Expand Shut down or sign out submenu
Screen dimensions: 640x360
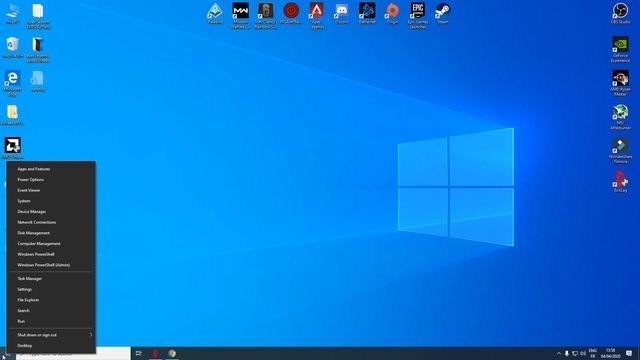pos(51,335)
